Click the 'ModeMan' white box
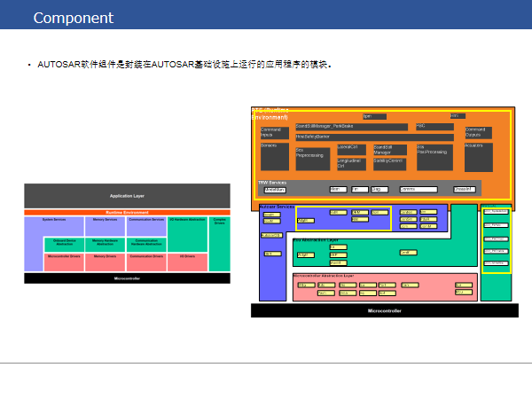This screenshot has width=532, height=399. coord(275,190)
